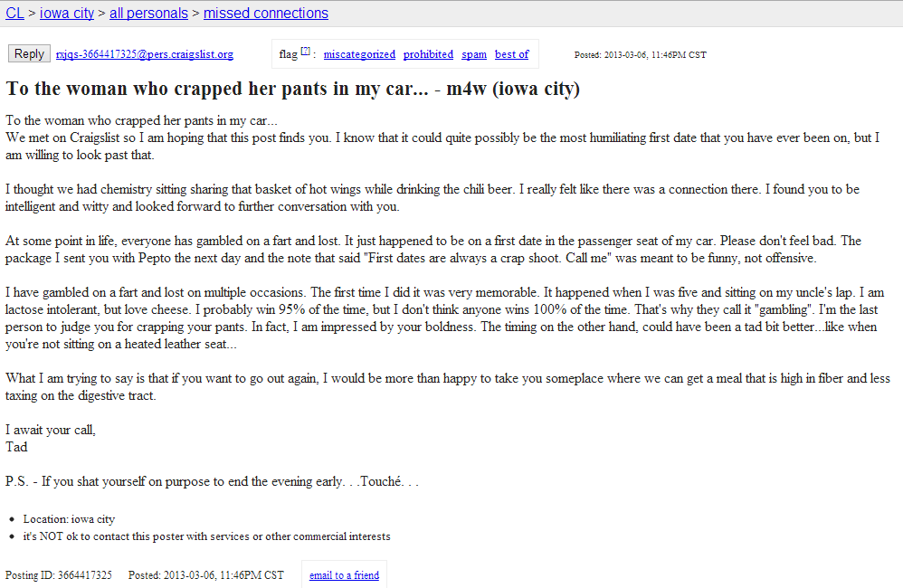Click the posted date in the header

[x=641, y=54]
